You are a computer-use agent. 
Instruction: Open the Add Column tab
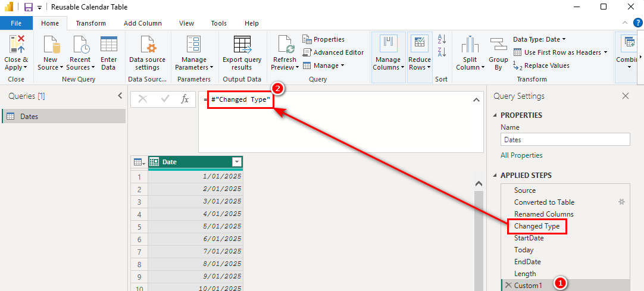pos(142,23)
